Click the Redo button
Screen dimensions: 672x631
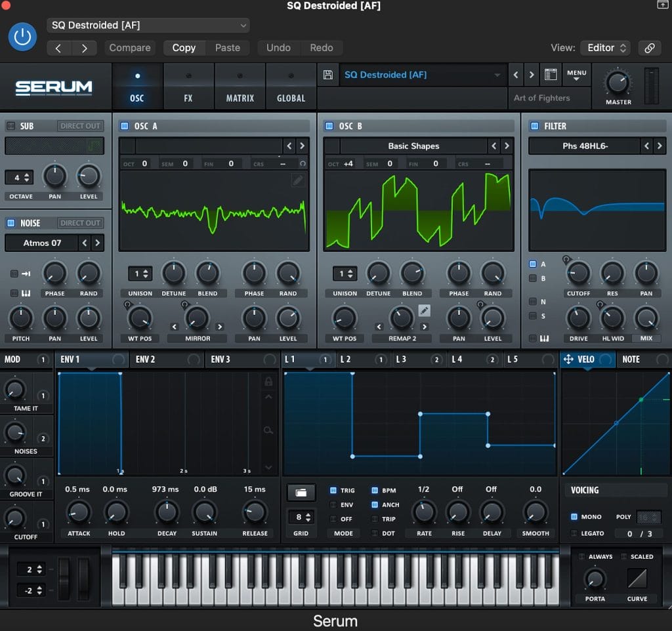(322, 48)
